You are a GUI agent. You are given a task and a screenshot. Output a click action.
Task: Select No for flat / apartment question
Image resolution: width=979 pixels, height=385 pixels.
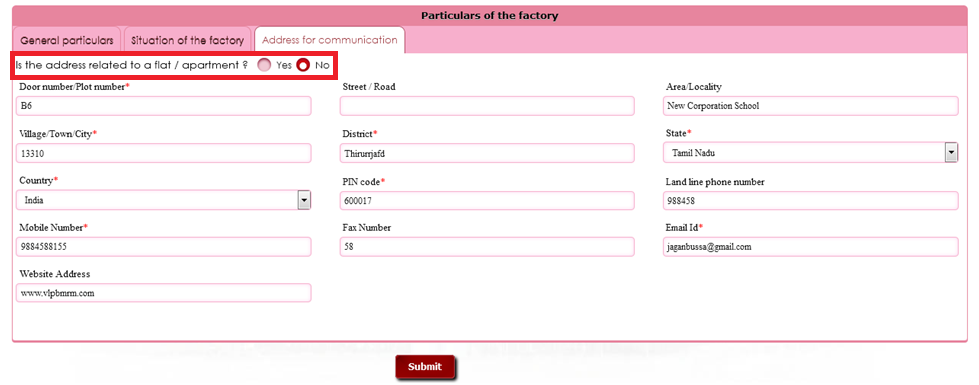(303, 65)
